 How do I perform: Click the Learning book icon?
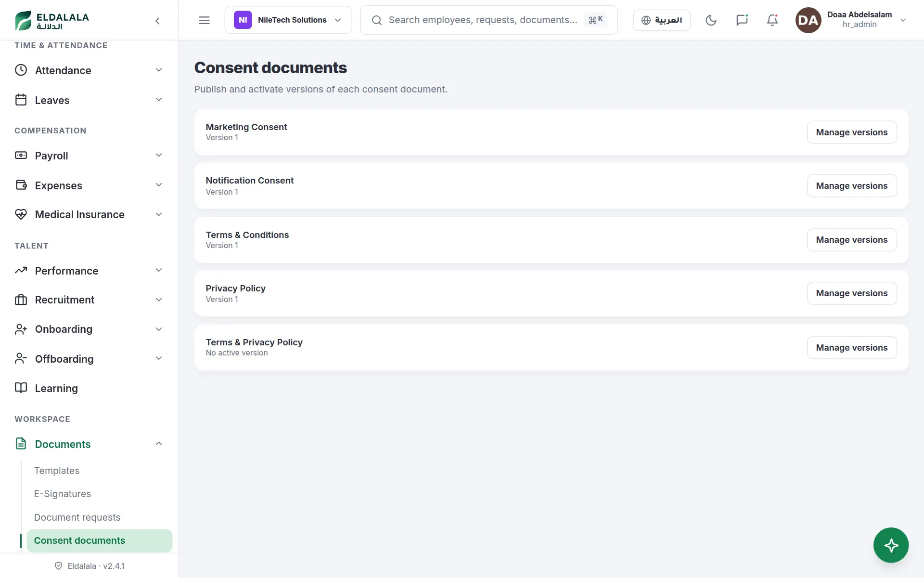click(x=21, y=388)
